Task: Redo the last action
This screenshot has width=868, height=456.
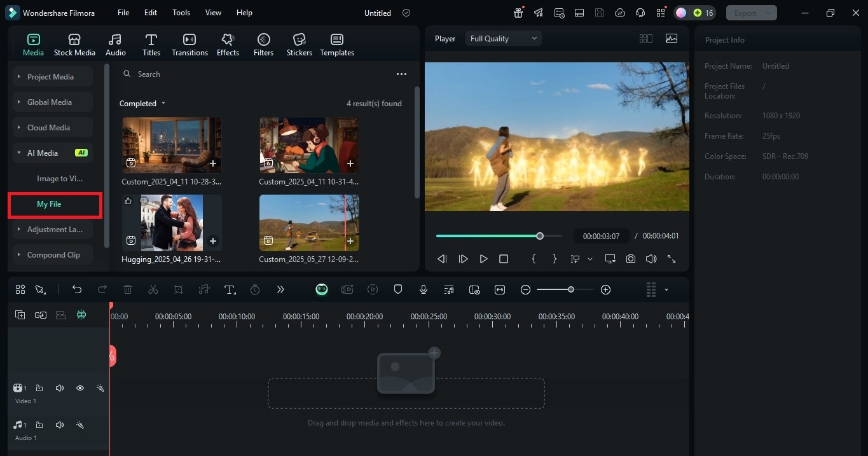Action: click(102, 289)
